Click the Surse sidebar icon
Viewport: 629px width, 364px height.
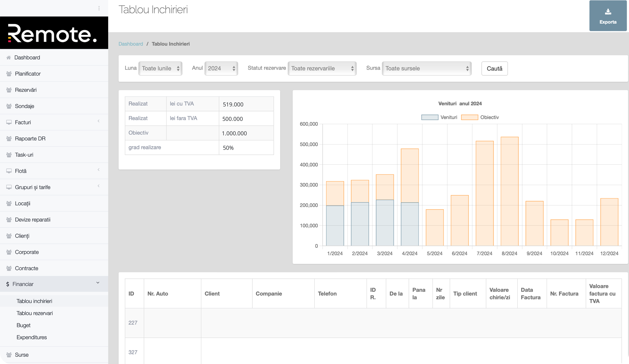9,355
